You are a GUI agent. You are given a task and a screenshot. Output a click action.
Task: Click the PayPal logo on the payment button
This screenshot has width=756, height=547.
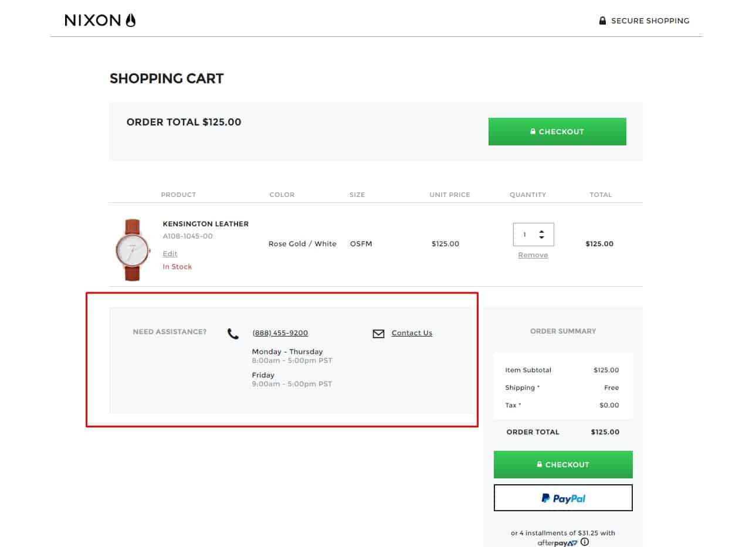pyautogui.click(x=562, y=498)
